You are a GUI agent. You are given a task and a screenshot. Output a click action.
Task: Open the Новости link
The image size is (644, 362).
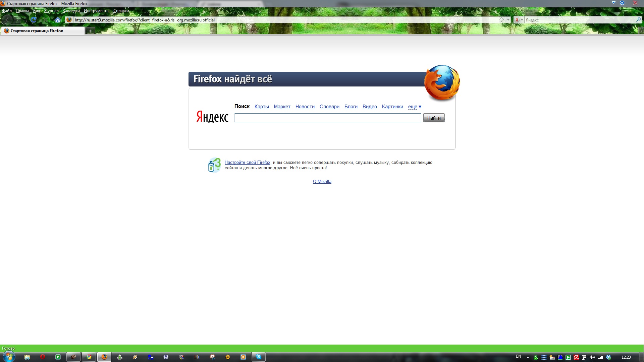point(305,107)
